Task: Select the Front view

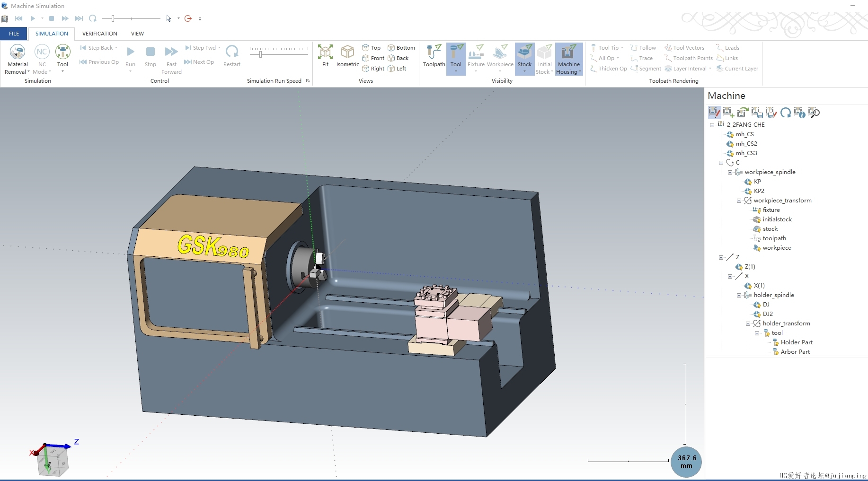Action: click(373, 58)
